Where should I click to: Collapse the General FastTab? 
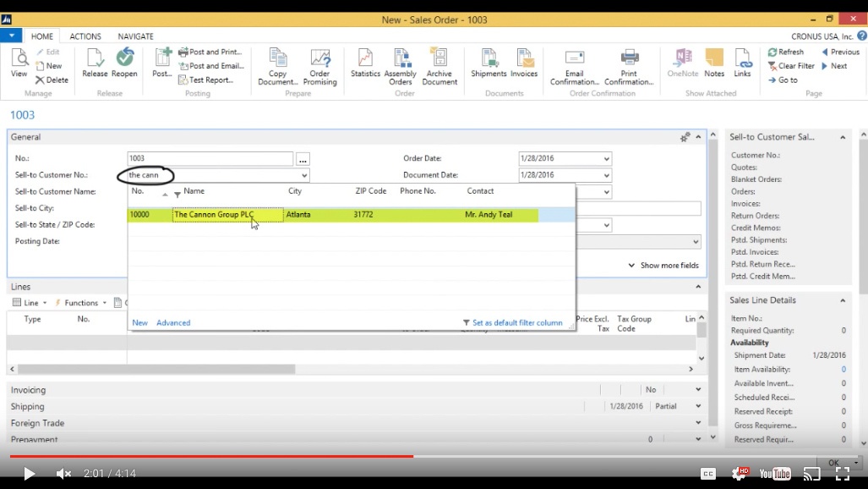698,137
